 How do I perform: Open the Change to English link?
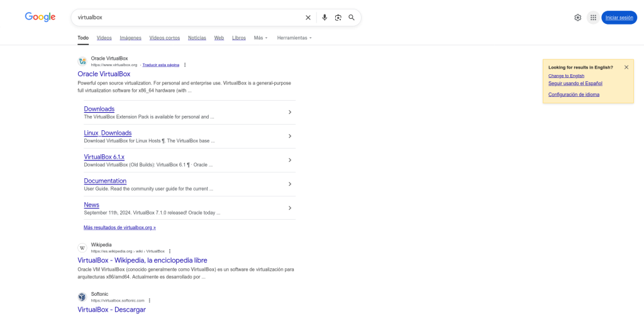click(566, 76)
